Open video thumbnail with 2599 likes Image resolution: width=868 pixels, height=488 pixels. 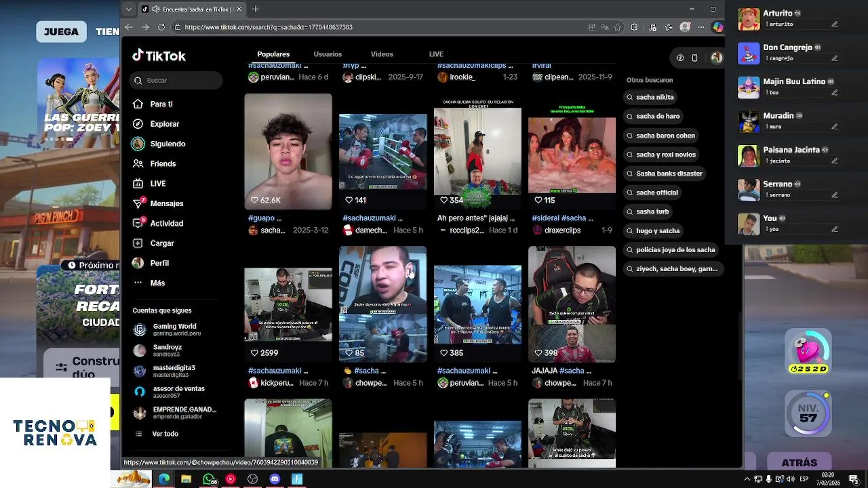click(288, 304)
